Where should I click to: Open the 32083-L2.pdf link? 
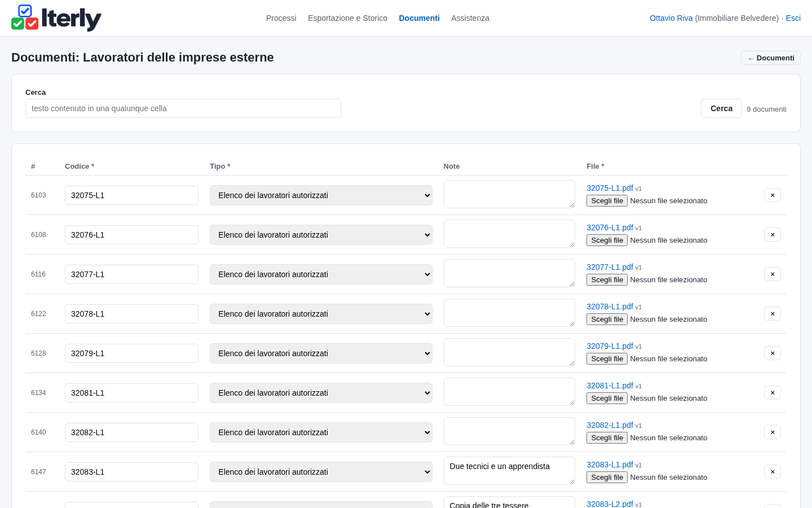610,503
